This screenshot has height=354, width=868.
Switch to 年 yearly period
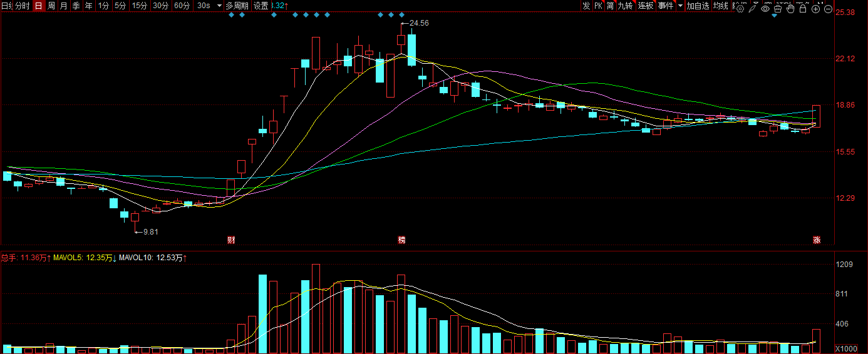coord(89,6)
